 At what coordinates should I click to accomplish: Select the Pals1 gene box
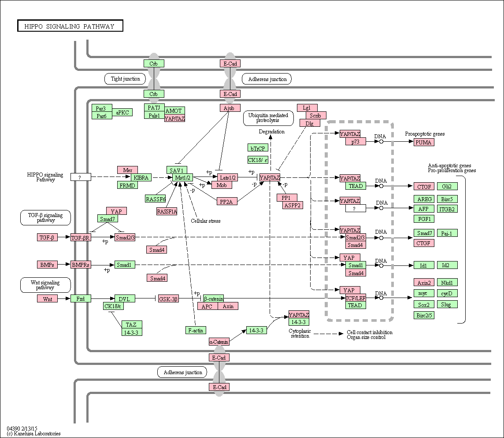(154, 115)
